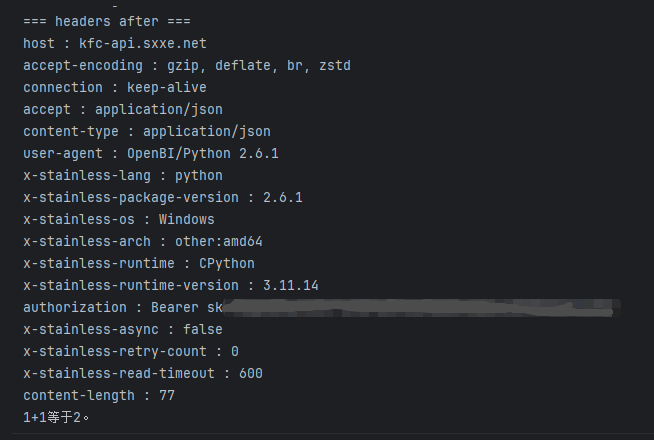Click the 'x-stainless-lang : python' line
Screen dimensions: 654x440
[123, 176]
